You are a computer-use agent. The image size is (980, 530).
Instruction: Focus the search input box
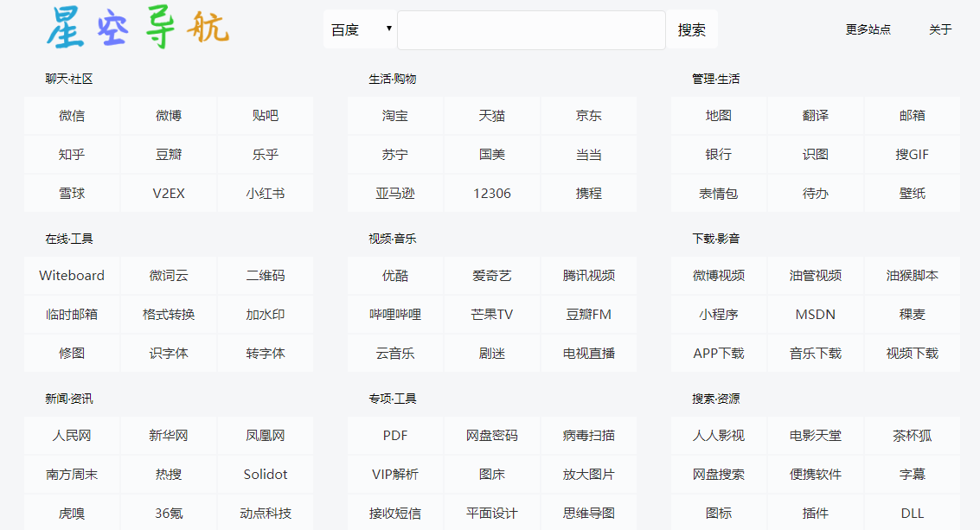point(531,29)
